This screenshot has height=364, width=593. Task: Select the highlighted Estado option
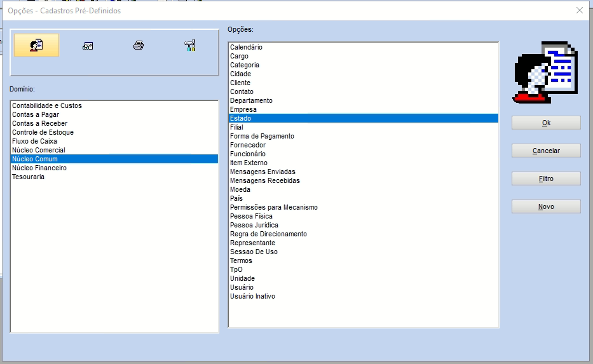click(x=364, y=118)
